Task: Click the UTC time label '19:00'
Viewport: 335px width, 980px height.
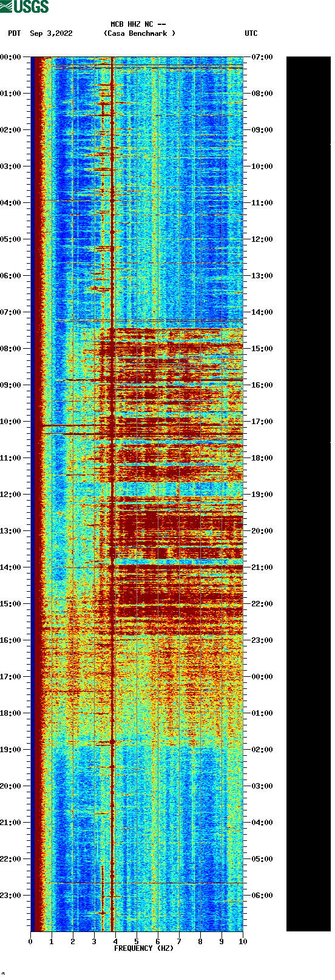Action: click(x=262, y=495)
